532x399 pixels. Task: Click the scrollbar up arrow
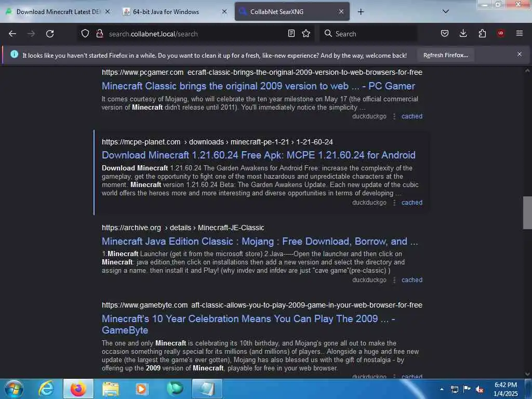click(527, 71)
